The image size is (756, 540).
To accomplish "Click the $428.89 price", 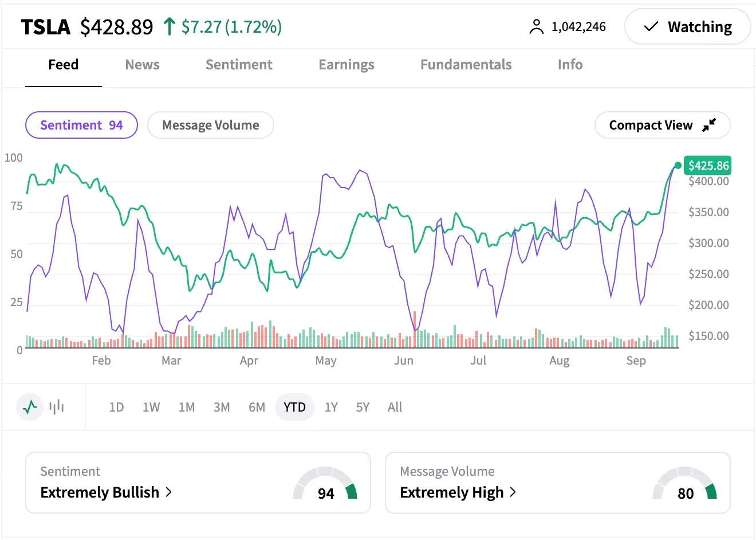I will 117,27.
